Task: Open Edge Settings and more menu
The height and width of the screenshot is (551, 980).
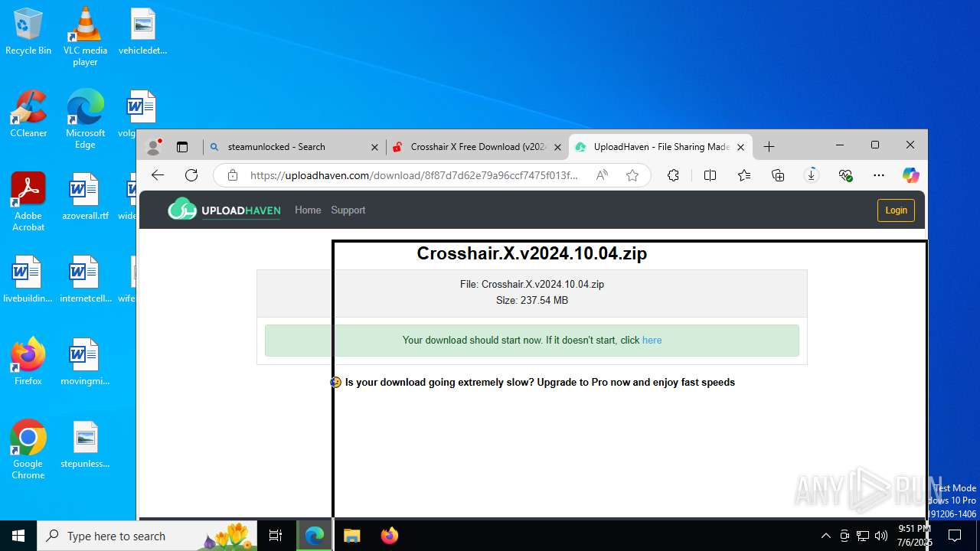Action: coord(879,175)
